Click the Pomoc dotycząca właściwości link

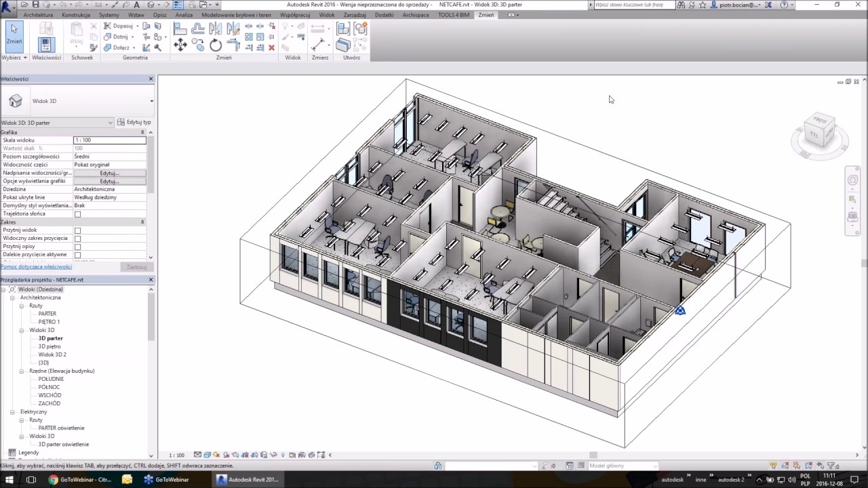[x=36, y=266]
